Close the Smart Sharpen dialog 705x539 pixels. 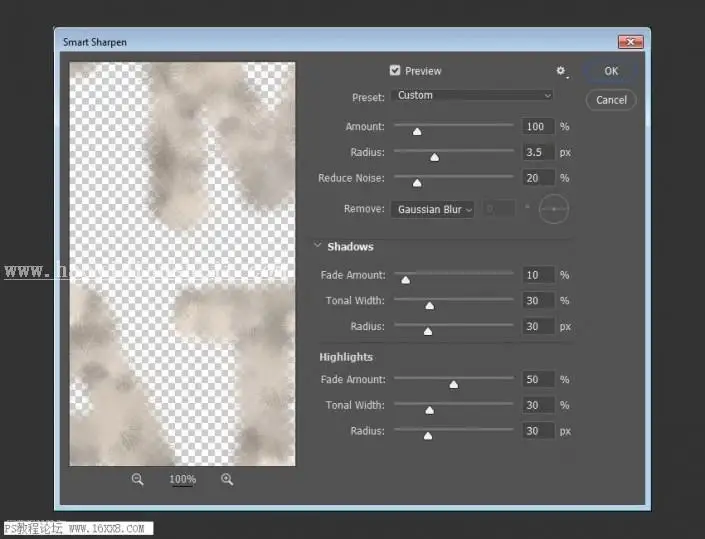[x=630, y=42]
